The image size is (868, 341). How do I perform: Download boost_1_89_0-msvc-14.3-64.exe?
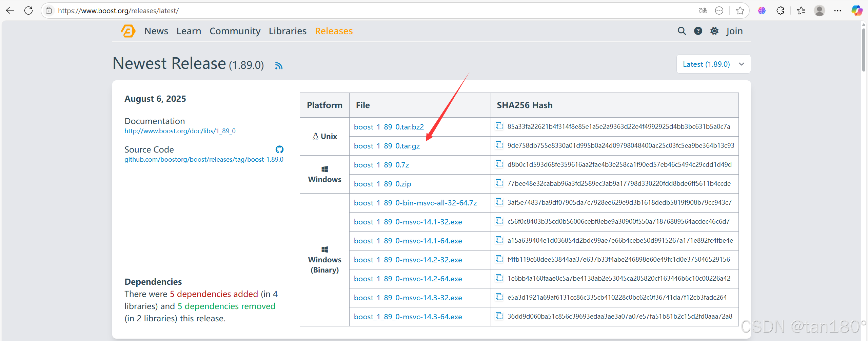pos(408,317)
